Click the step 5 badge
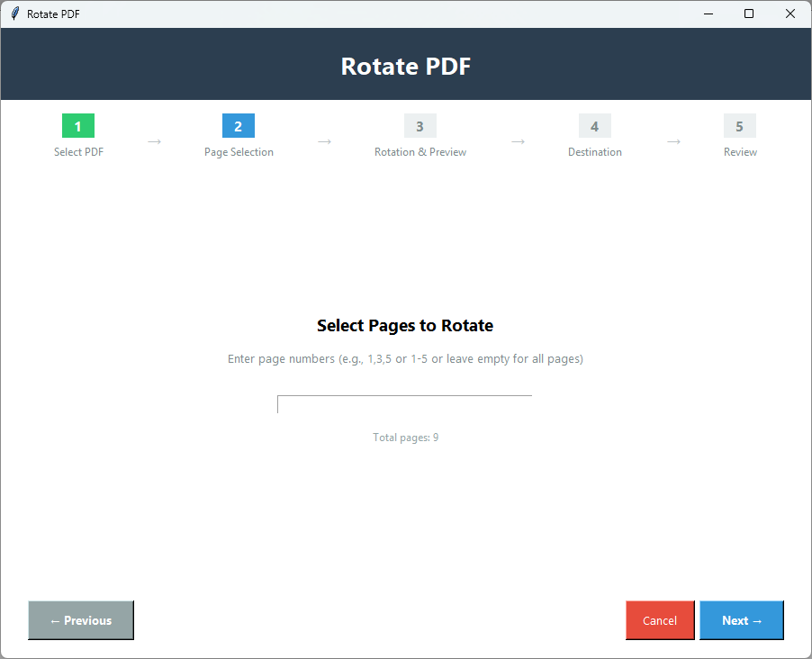The height and width of the screenshot is (659, 812). pos(739,126)
